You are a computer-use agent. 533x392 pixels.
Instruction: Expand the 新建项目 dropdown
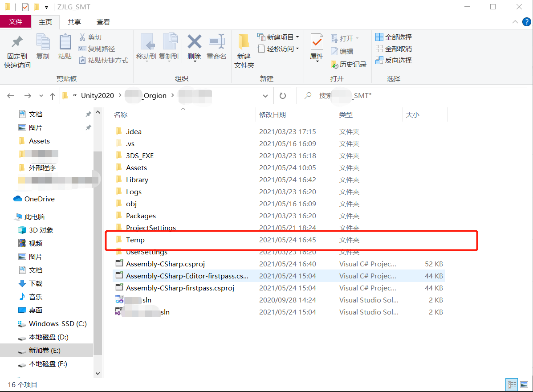(297, 37)
